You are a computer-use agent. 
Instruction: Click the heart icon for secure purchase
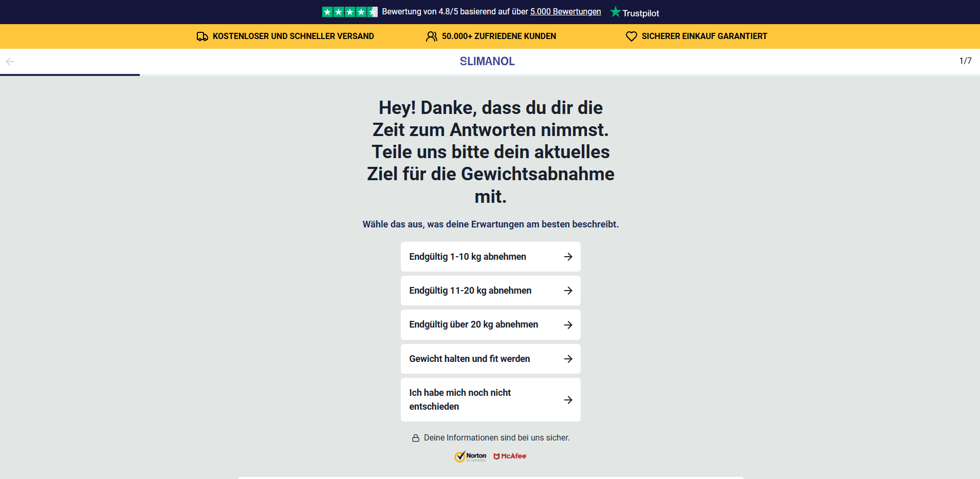[631, 36]
